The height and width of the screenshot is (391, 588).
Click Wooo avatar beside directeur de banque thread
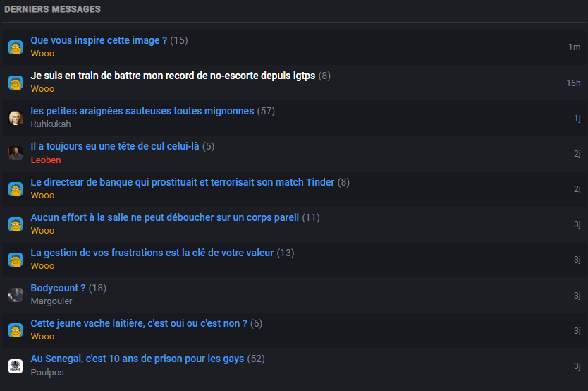click(16, 189)
